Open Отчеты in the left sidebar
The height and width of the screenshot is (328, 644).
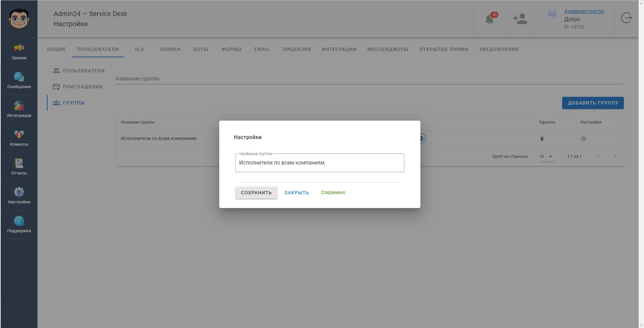19,167
